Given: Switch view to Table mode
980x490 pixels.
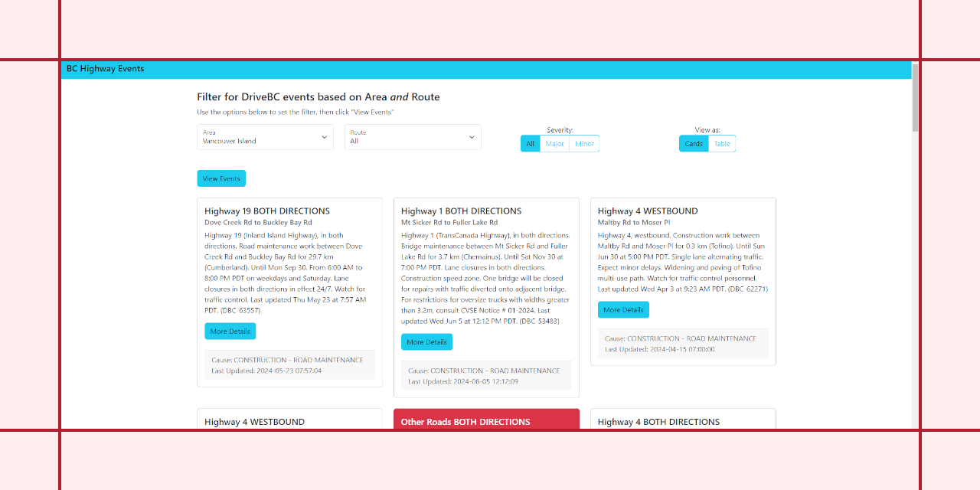Looking at the screenshot, I should (721, 143).
